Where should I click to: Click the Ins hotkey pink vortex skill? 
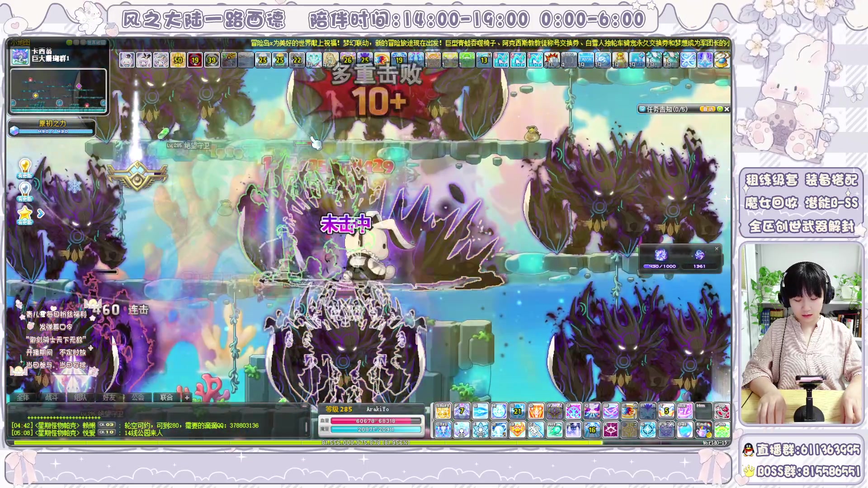684,411
